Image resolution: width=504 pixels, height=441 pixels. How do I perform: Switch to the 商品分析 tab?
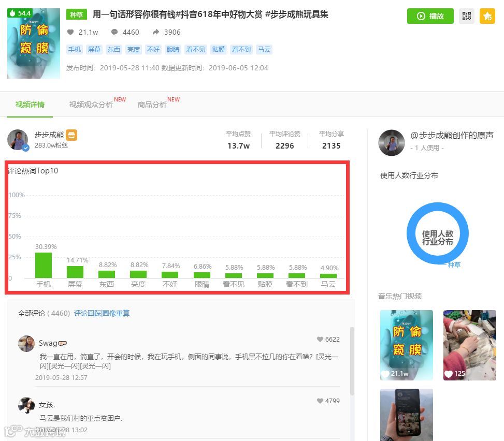[x=152, y=105]
